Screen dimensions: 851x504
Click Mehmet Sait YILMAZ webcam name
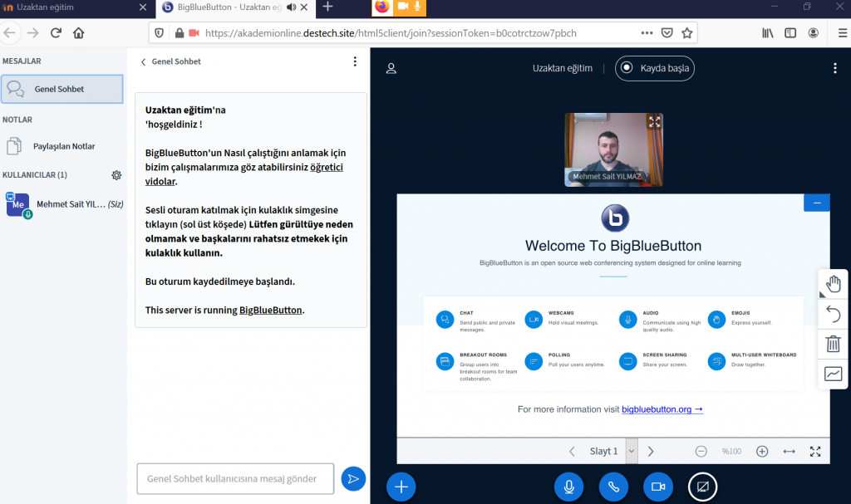607,176
